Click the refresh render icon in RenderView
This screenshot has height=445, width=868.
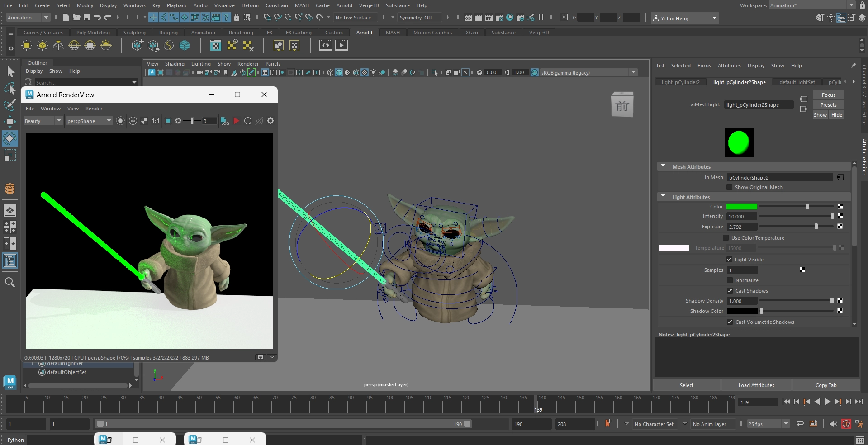(x=248, y=121)
